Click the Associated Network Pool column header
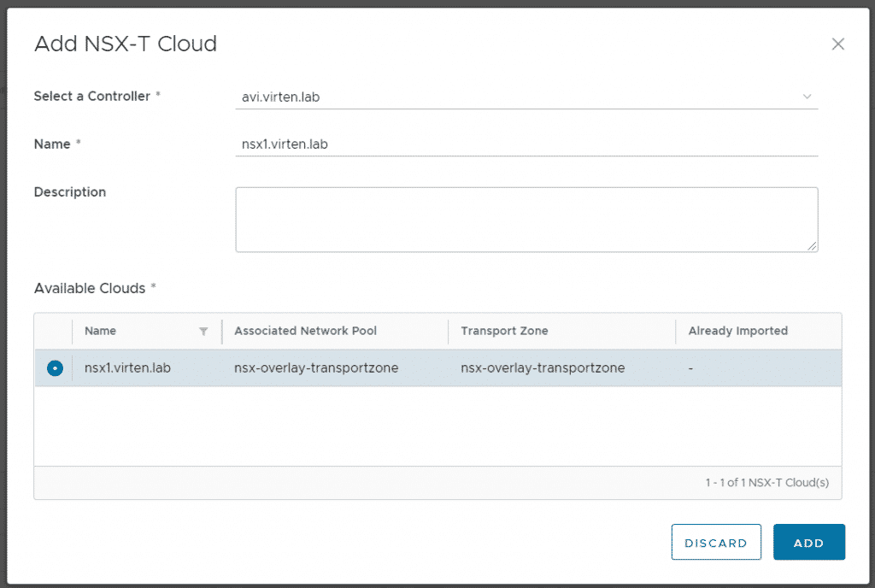 point(305,331)
